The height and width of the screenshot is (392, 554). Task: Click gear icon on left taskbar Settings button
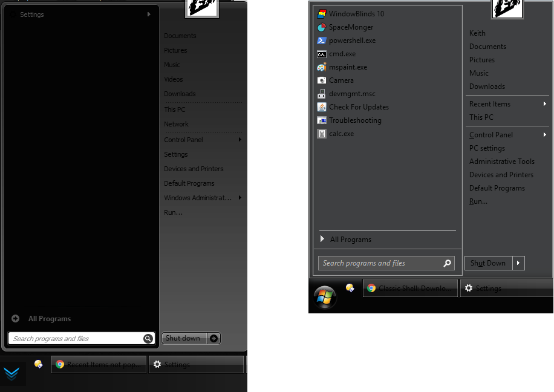[157, 364]
